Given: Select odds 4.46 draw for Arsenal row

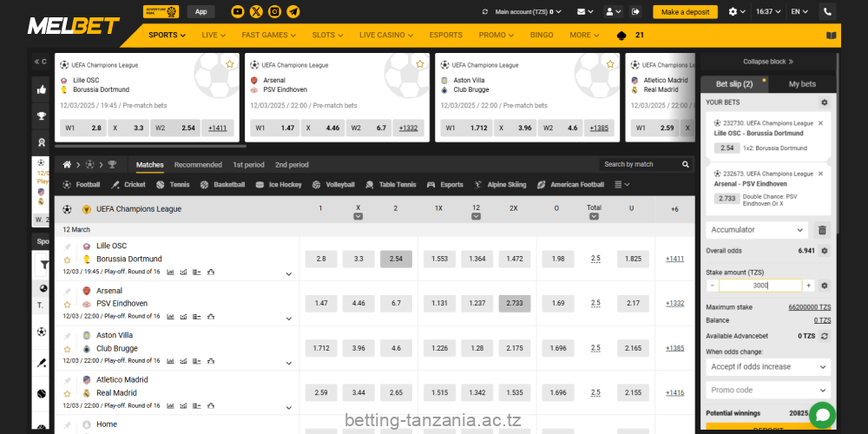Looking at the screenshot, I should click(x=358, y=303).
